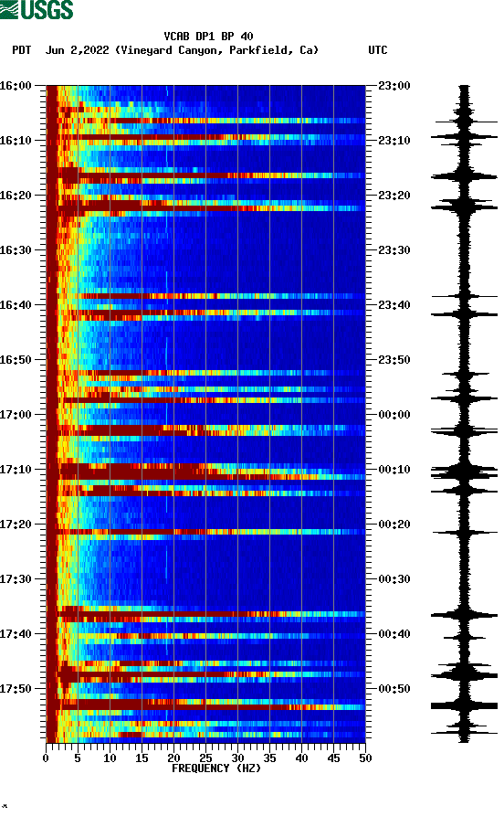Click the 50 Hz frequency axis label
504x816 pixels.
[x=365, y=758]
